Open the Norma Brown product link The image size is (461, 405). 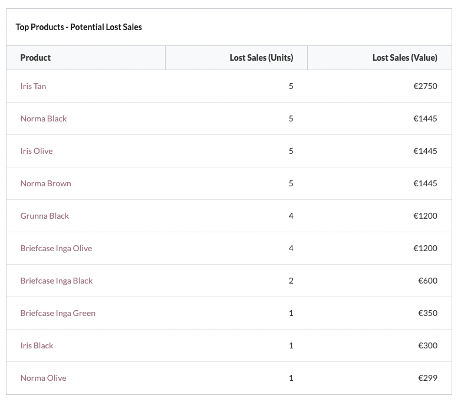46,183
